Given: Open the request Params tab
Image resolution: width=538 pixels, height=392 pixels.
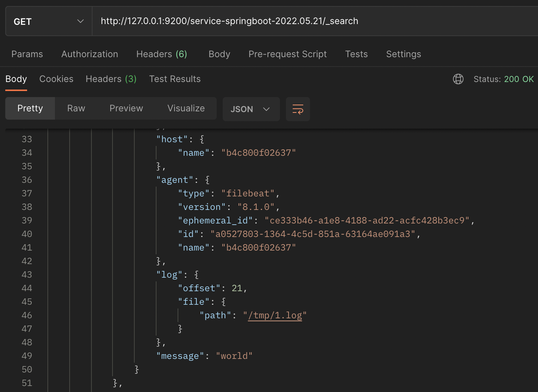Looking at the screenshot, I should (x=27, y=54).
